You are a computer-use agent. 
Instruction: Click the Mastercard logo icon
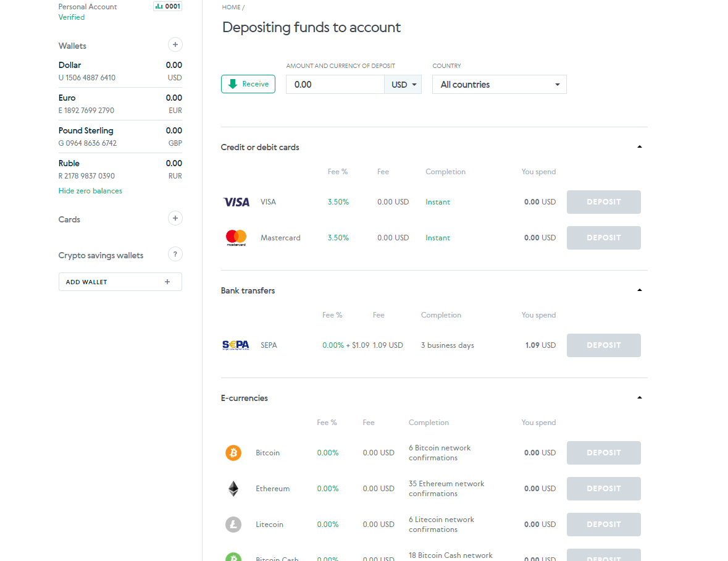pyautogui.click(x=236, y=238)
